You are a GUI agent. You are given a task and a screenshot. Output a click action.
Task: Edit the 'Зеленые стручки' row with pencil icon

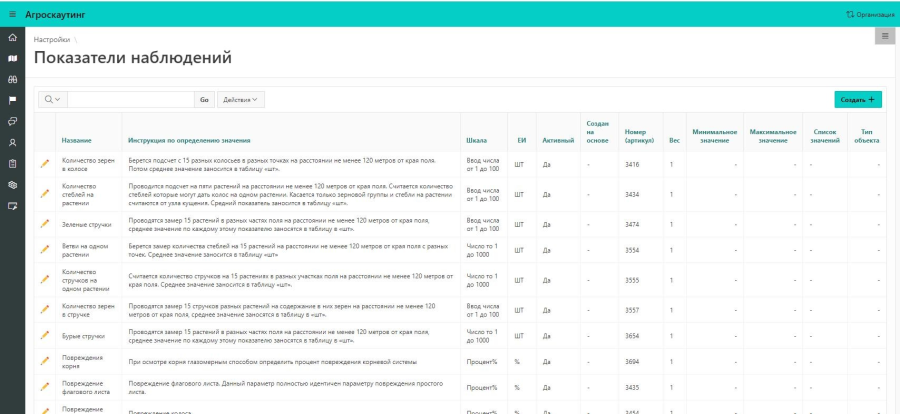click(44, 224)
